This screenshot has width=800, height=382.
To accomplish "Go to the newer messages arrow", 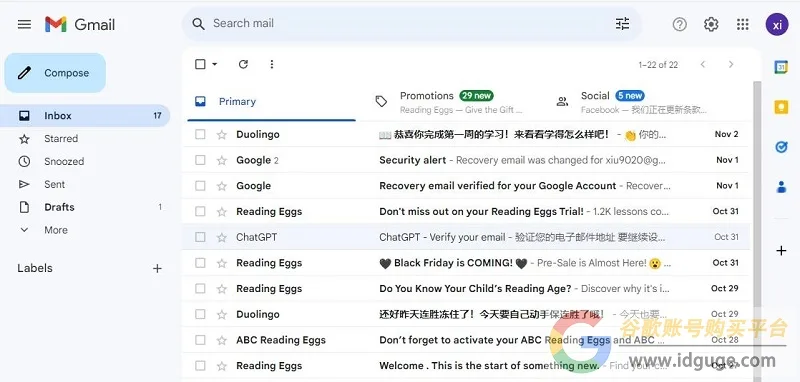I will pyautogui.click(x=703, y=64).
